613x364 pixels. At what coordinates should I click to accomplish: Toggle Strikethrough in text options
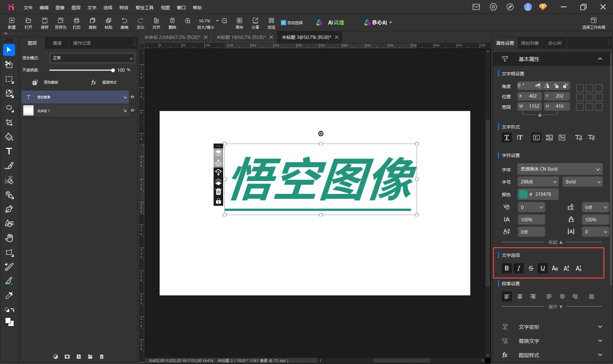pos(531,268)
